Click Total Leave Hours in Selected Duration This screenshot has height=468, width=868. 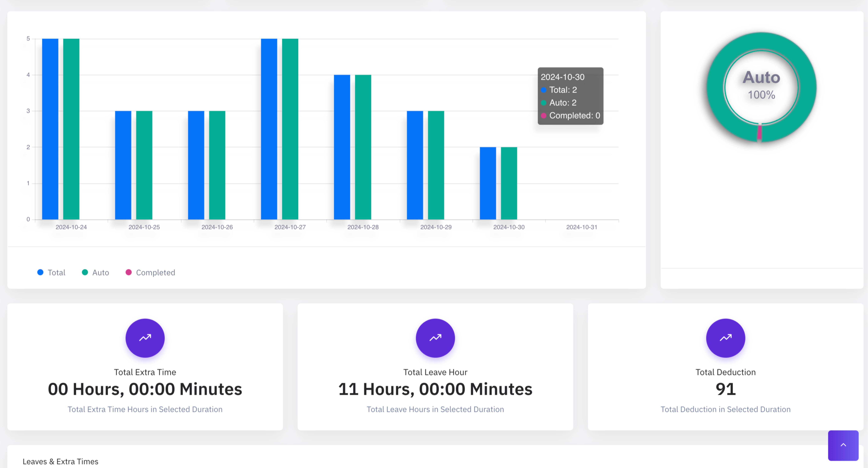pos(435,409)
